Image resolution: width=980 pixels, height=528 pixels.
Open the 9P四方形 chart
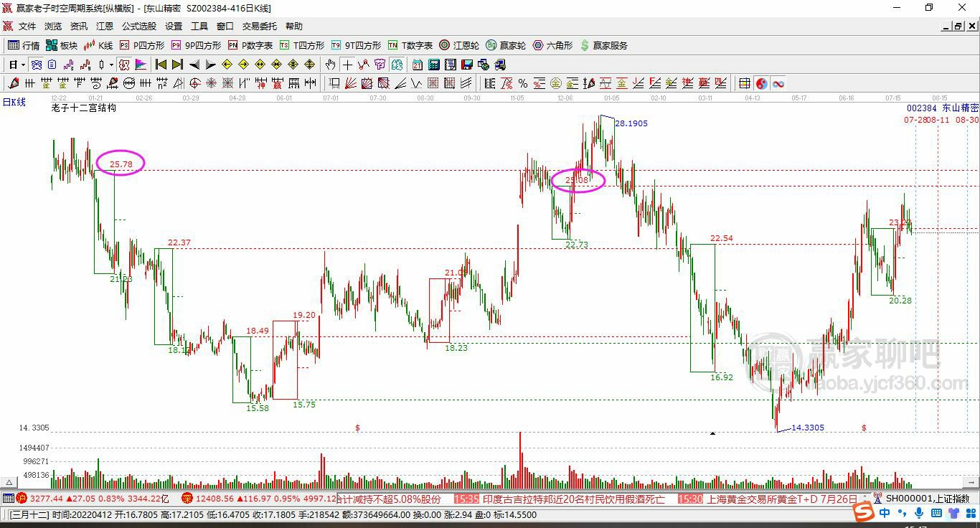coord(196,45)
